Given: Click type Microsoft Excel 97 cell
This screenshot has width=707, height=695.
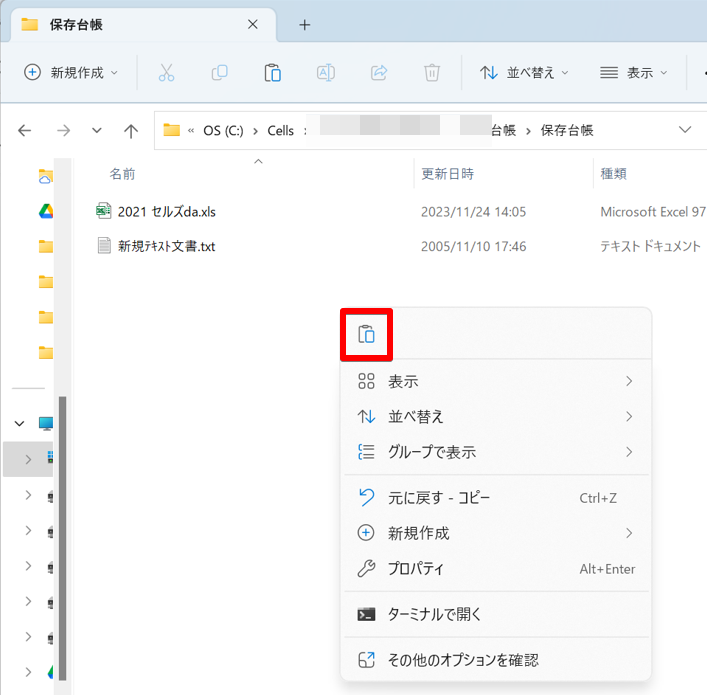Looking at the screenshot, I should coord(653,212).
